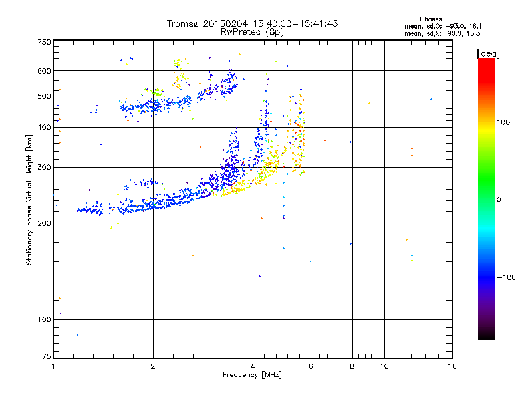Click the y-axis tick label '300'
The height and width of the screenshot is (399, 532).
pos(45,168)
